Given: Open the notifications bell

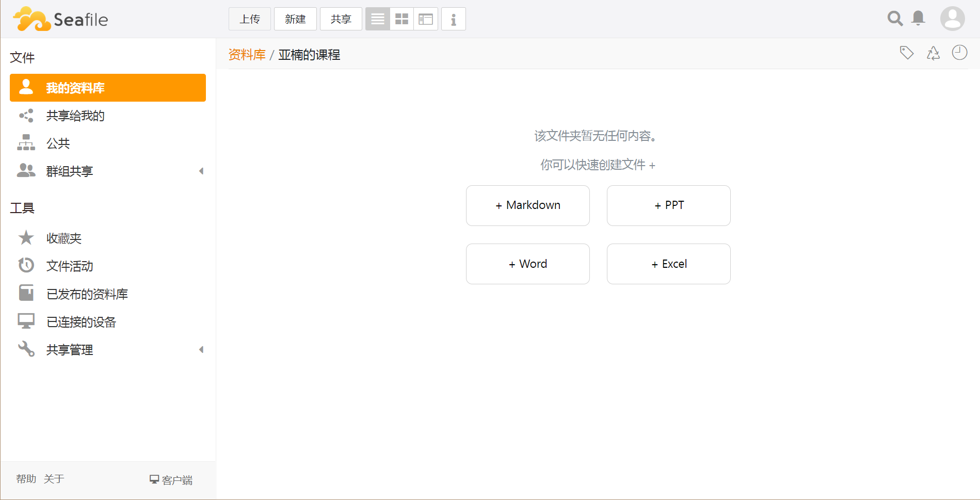Looking at the screenshot, I should (918, 18).
